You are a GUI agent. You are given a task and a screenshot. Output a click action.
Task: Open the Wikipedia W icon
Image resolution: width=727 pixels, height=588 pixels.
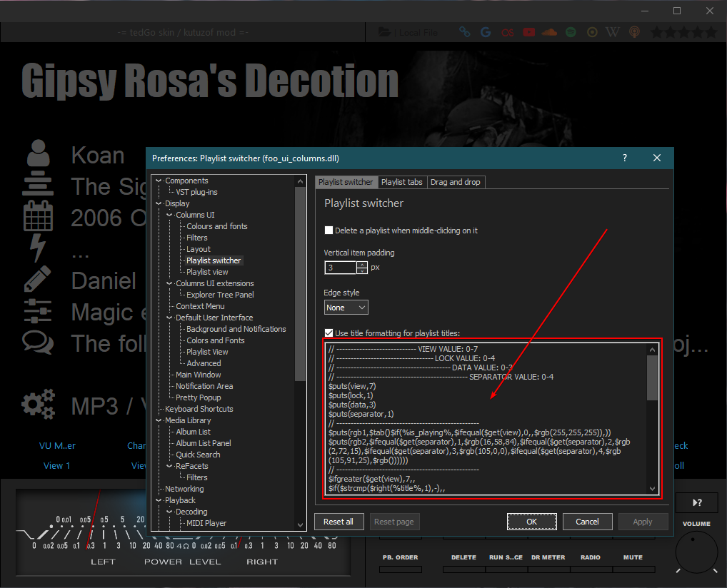(613, 32)
